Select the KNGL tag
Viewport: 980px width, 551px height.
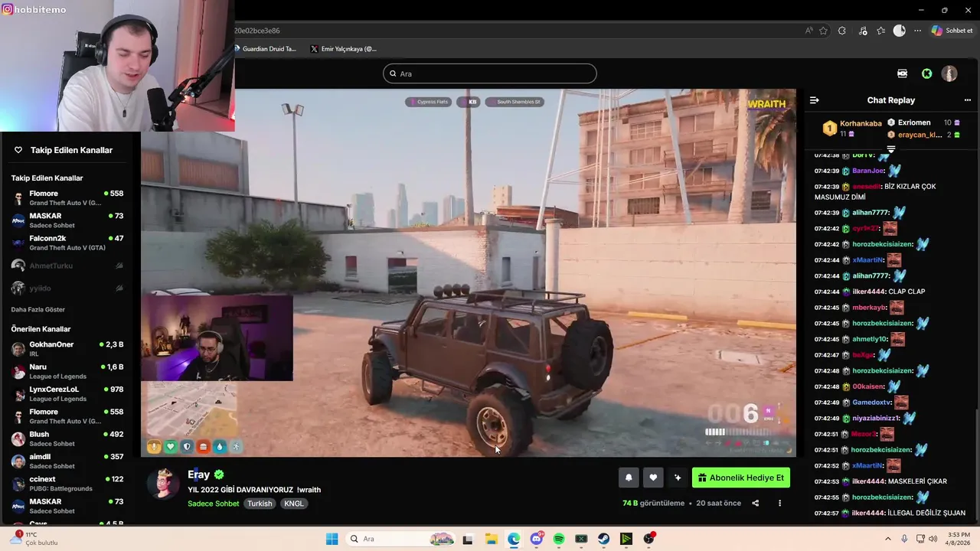[294, 504]
